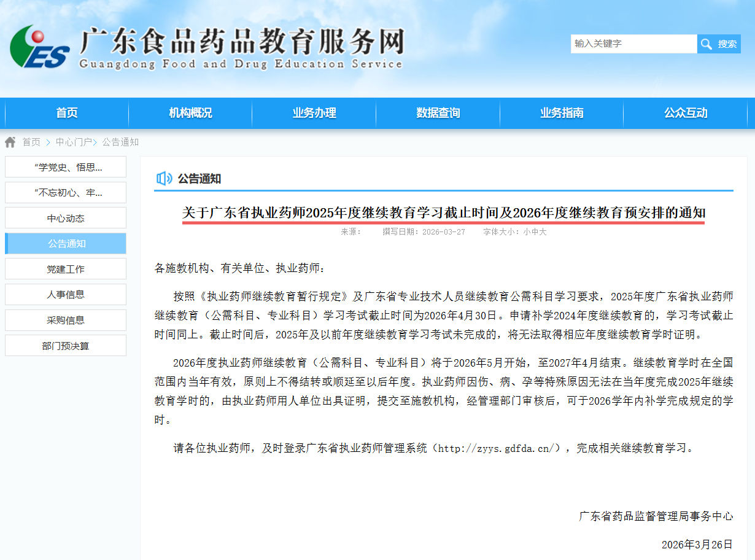The height and width of the screenshot is (560, 755).
Task: Select 党建工作 in the sidebar
Action: (x=66, y=269)
